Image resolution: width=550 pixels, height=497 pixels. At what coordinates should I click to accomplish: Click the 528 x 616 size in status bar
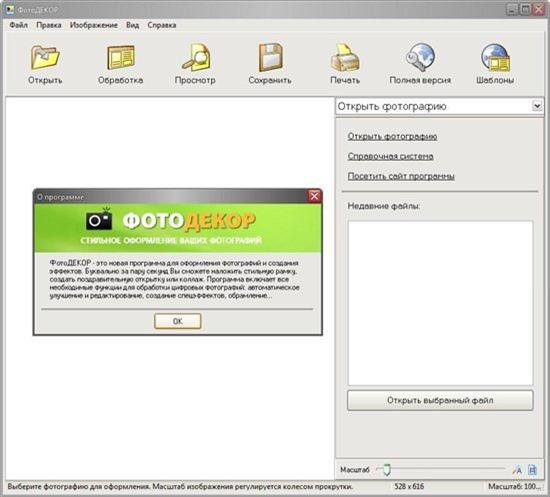[x=409, y=486]
